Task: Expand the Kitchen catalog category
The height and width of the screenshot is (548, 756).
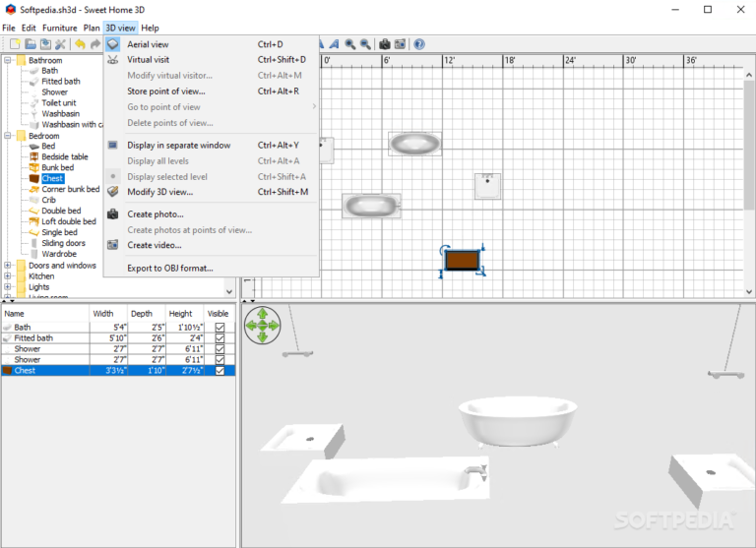Action: 8,276
